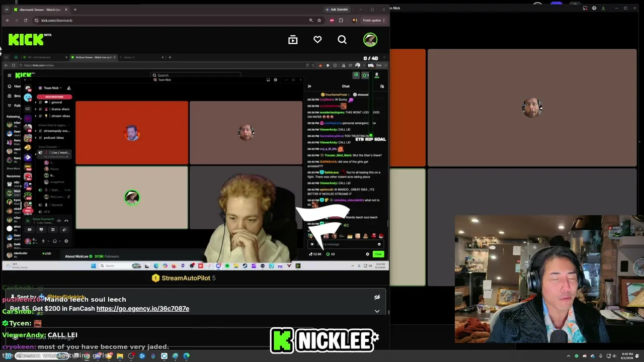Open Microsoft Edge from the taskbar
Viewport: 644px width, 362px height.
point(186,356)
